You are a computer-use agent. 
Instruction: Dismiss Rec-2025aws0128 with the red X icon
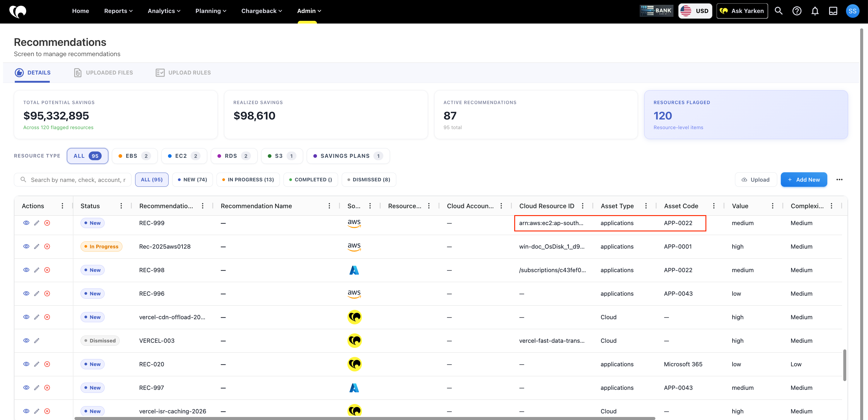point(47,247)
